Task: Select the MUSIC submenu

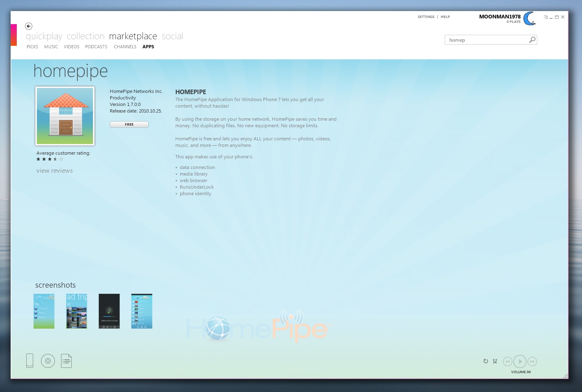Action: pyautogui.click(x=51, y=47)
